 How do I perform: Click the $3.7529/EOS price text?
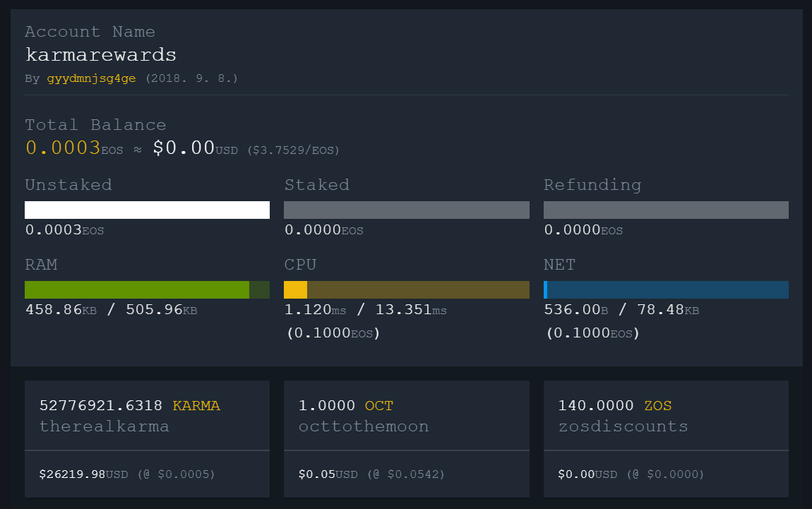coord(293,150)
